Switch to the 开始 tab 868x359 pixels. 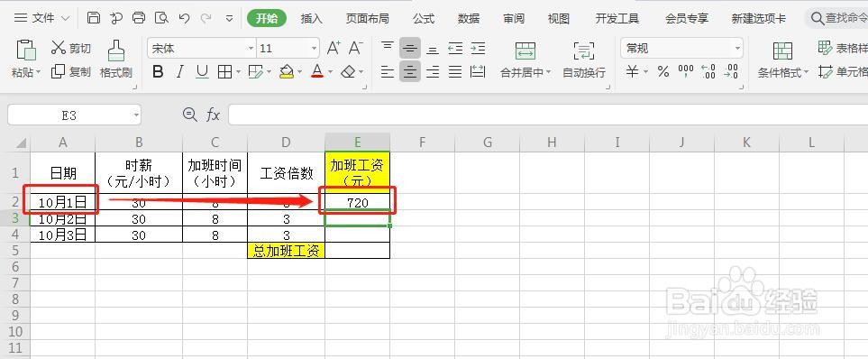coord(267,18)
